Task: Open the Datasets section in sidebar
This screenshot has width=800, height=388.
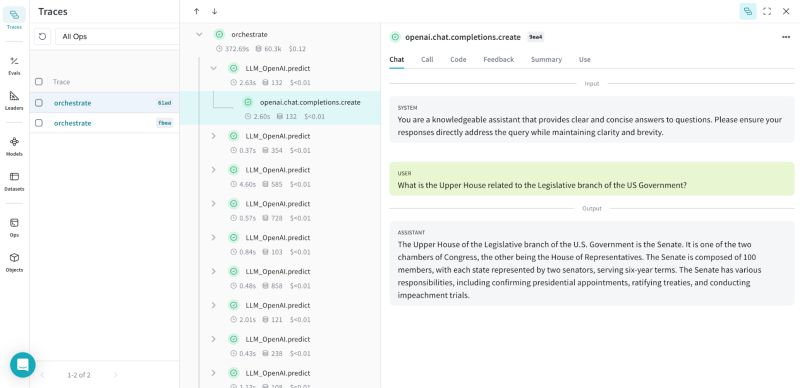Action: click(14, 181)
